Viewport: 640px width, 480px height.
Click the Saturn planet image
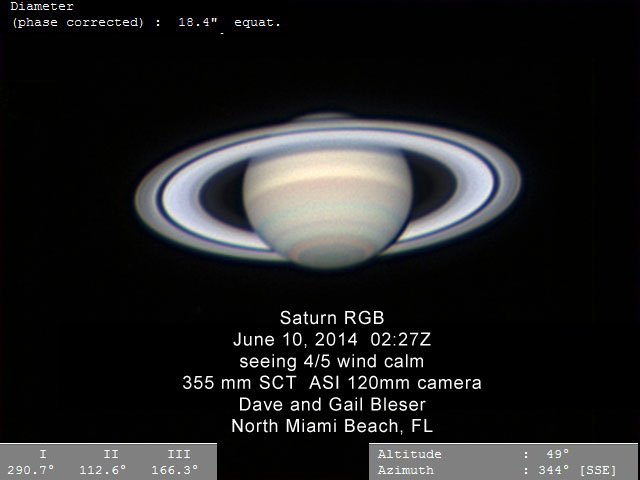(328, 191)
